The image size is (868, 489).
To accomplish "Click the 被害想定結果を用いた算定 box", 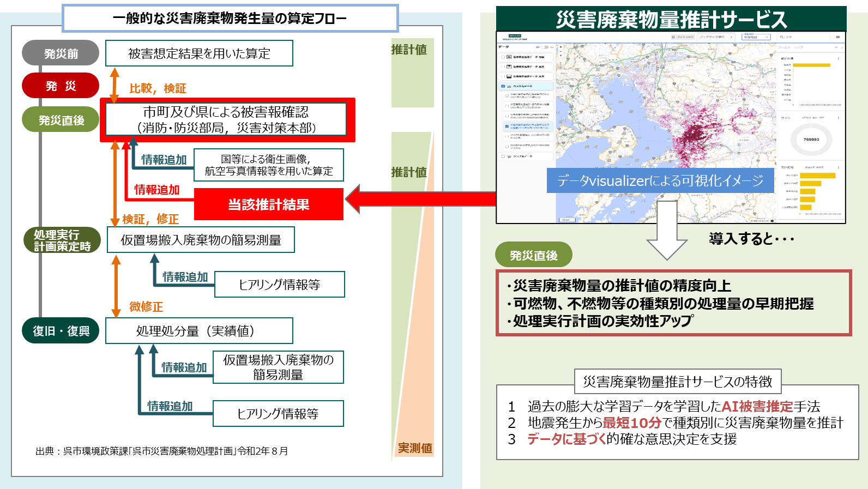I will click(x=199, y=53).
